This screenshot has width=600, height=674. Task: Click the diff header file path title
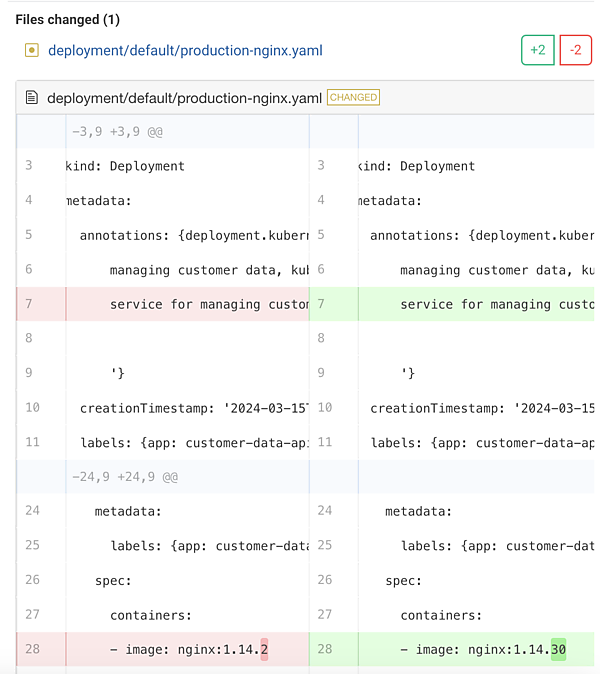184,98
